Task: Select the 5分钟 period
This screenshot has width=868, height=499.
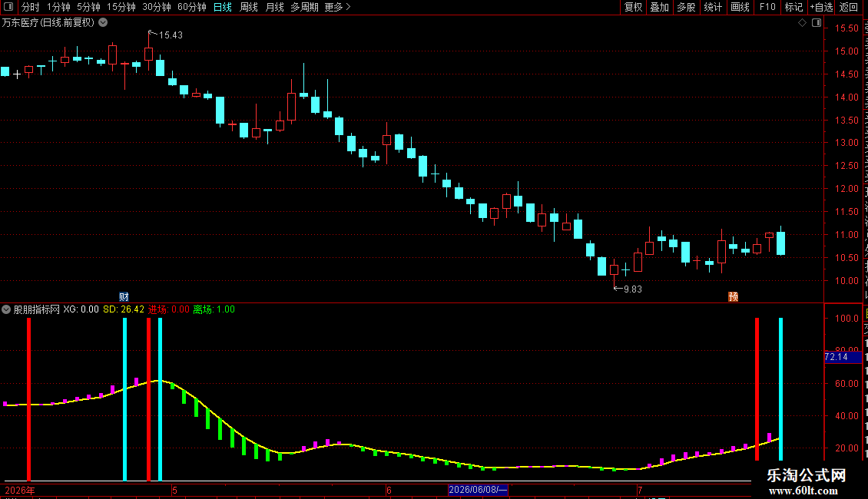Action: pyautogui.click(x=88, y=7)
